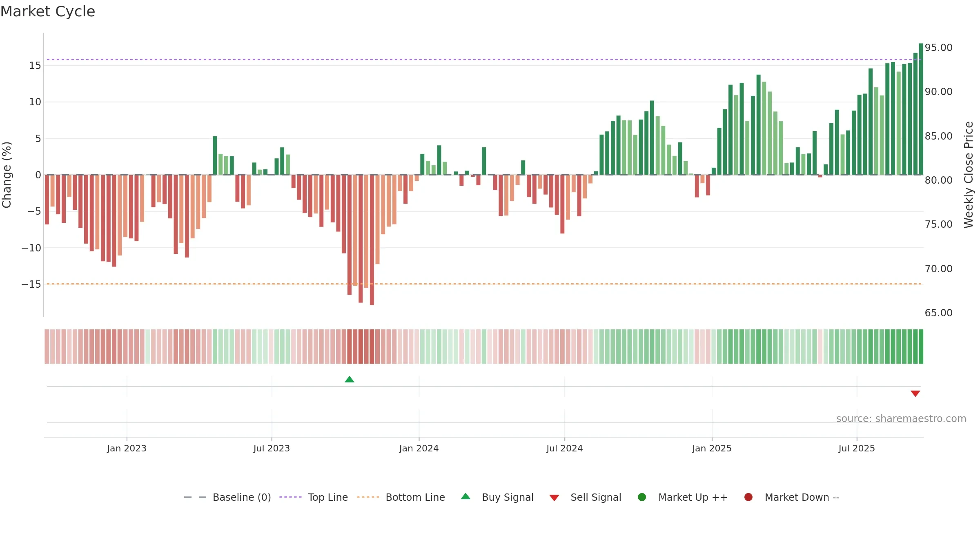Toggle the Market Up ++ legend entry
The image size is (980, 551).
[683, 497]
